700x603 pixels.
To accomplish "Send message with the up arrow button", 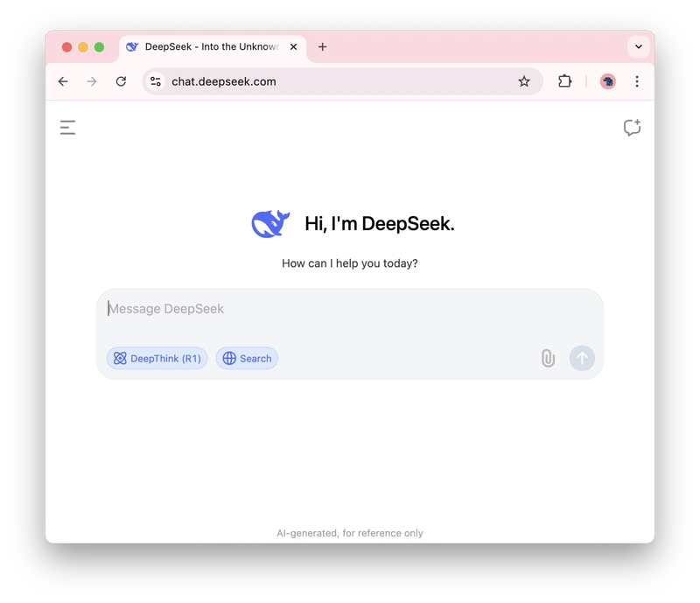I will click(x=582, y=358).
